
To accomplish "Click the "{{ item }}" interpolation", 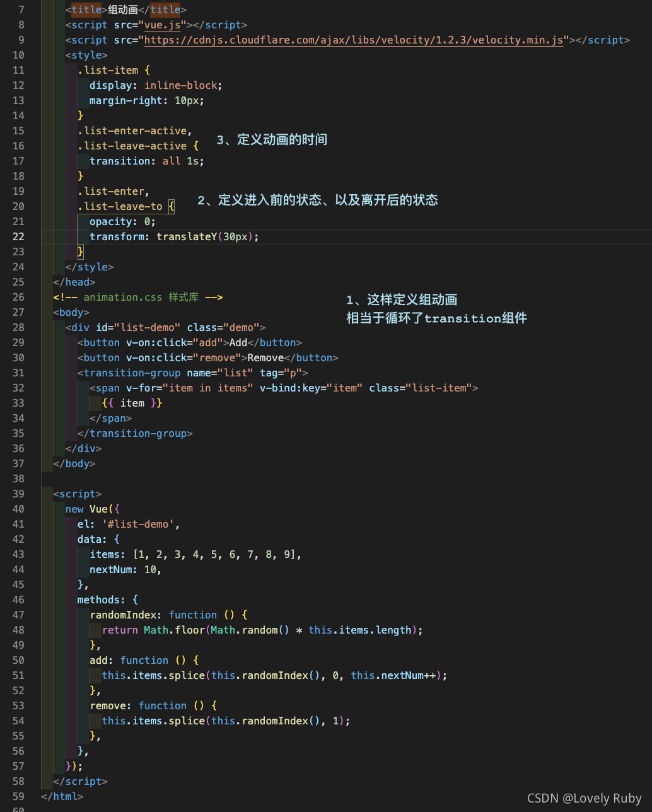I will pos(132,403).
